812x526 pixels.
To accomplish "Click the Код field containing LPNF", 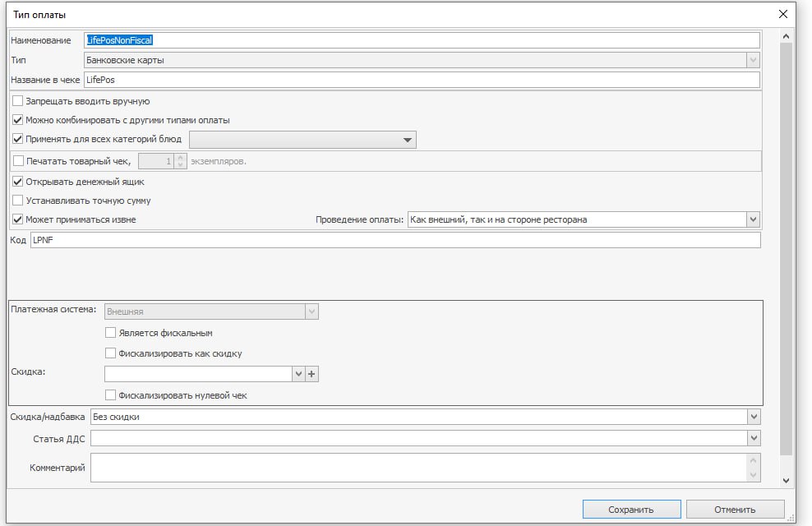I will (395, 240).
